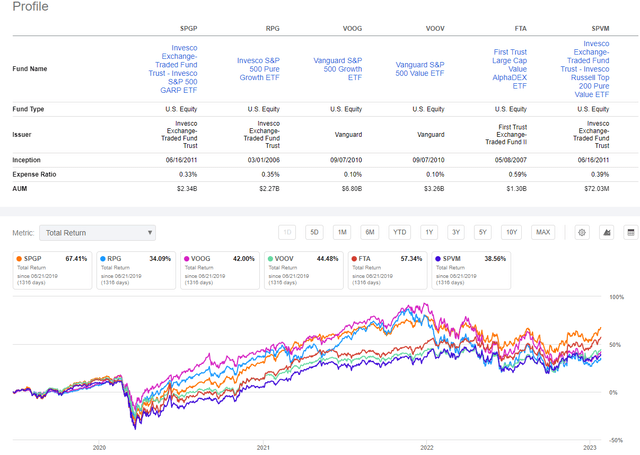Open Invesco S&P 500 Pure Growth ETF link
Viewport: 640px width, 455px height.
(x=258, y=69)
